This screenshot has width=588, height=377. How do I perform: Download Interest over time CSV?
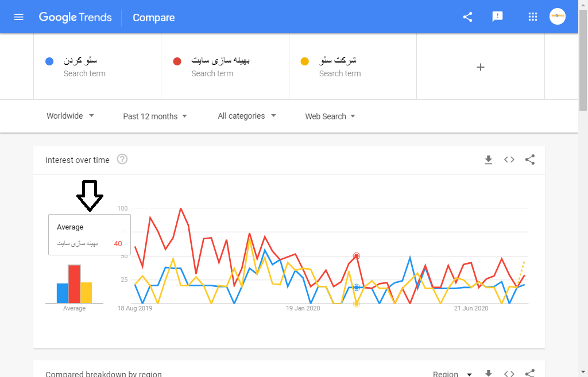pyautogui.click(x=489, y=160)
